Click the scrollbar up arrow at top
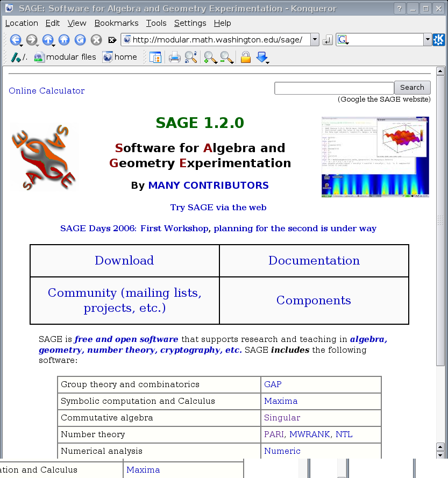The image size is (448, 478). tap(440, 71)
